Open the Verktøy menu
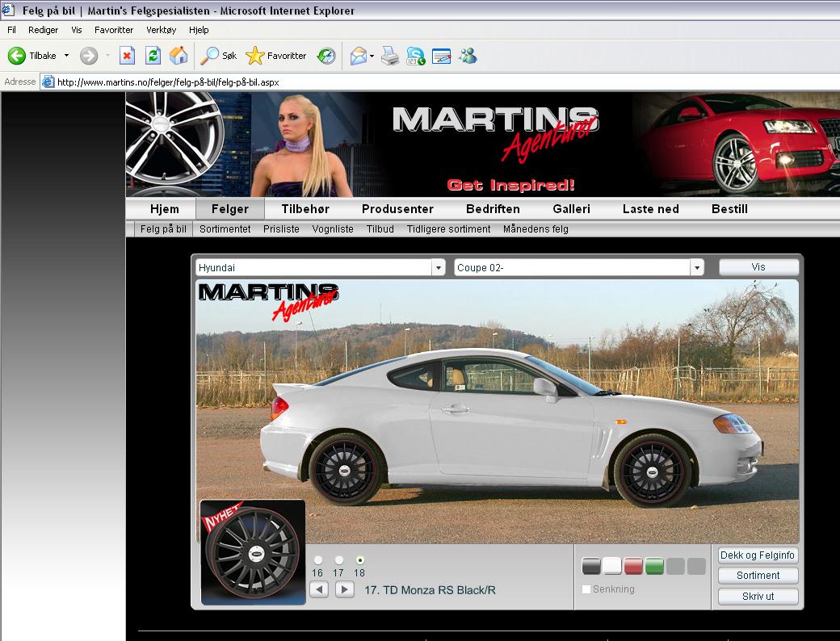 click(x=162, y=30)
